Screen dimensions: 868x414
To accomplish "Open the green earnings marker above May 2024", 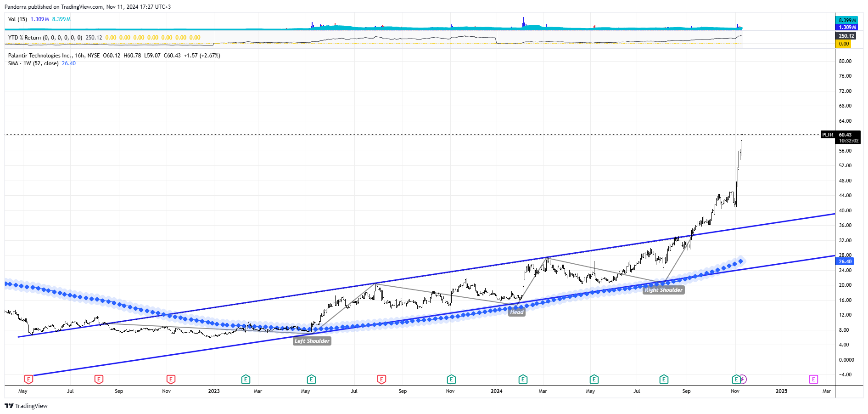I will pyautogui.click(x=594, y=379).
